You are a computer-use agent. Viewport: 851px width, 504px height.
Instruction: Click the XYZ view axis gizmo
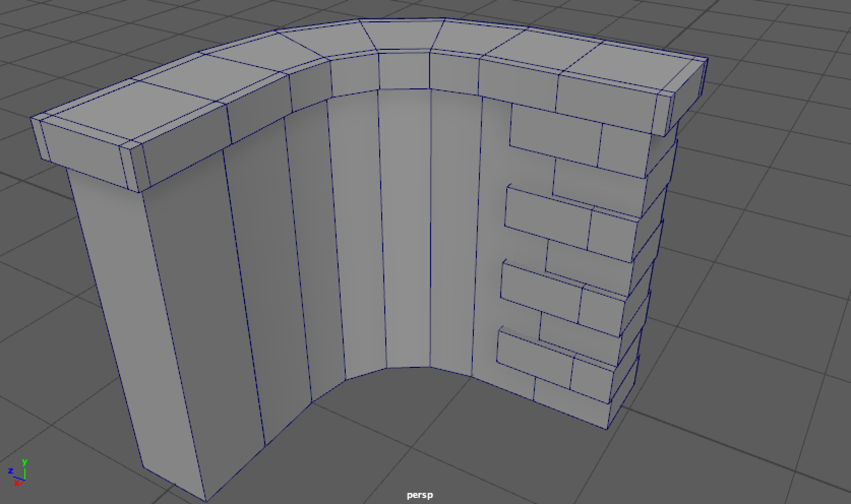(18, 472)
